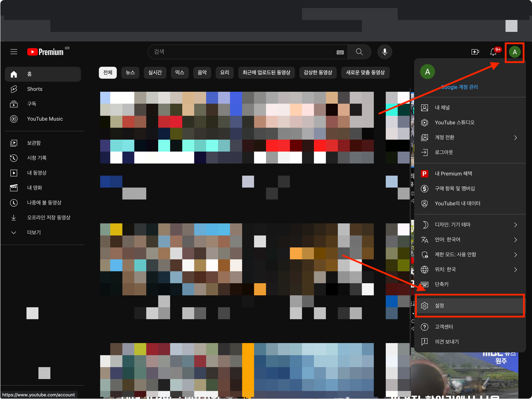The image size is (532, 399).
Task: Open YouTube Music in sidebar
Action: tap(45, 119)
